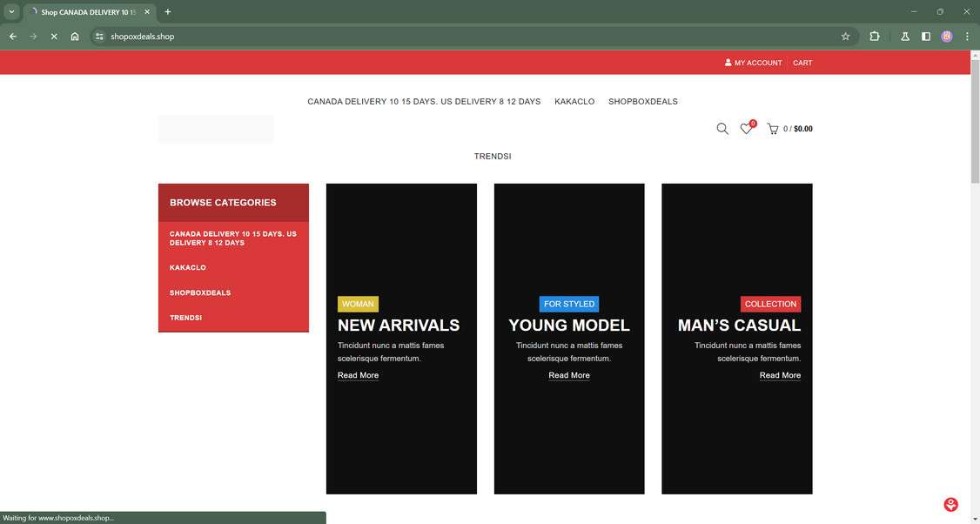Select the Shop CANADA DELIVERY browser tab

pos(90,12)
